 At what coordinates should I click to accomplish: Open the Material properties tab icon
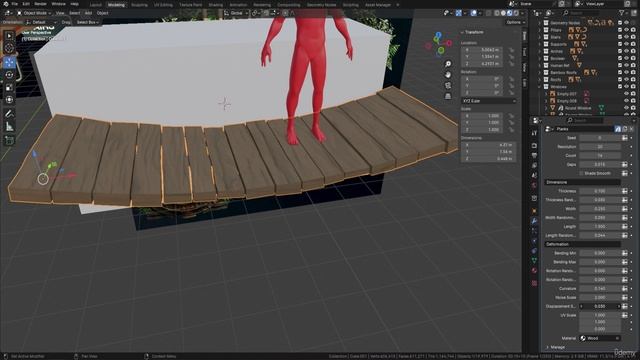(534, 270)
